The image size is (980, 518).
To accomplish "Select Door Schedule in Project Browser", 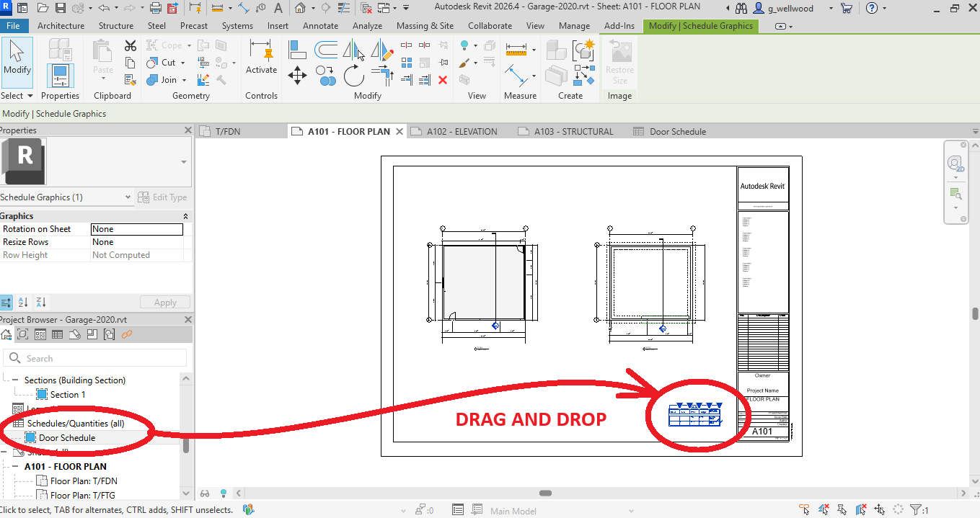I will click(66, 437).
